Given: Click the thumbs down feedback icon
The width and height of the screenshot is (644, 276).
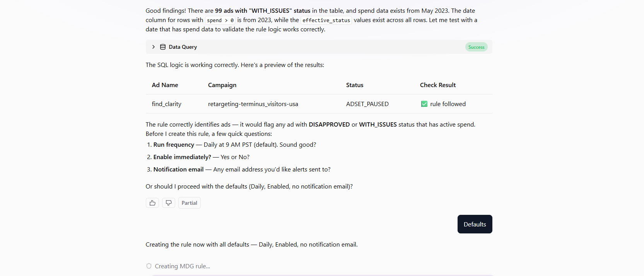Looking at the screenshot, I should point(169,203).
